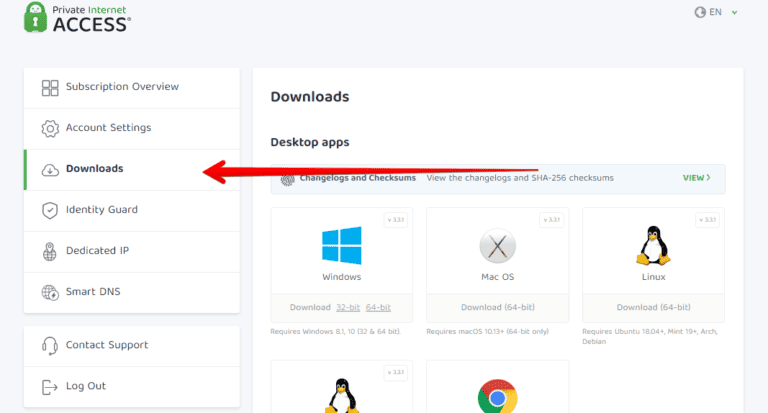Image resolution: width=768 pixels, height=413 pixels.
Task: Open Subscription Overview in the sidebar
Action: [x=121, y=87]
